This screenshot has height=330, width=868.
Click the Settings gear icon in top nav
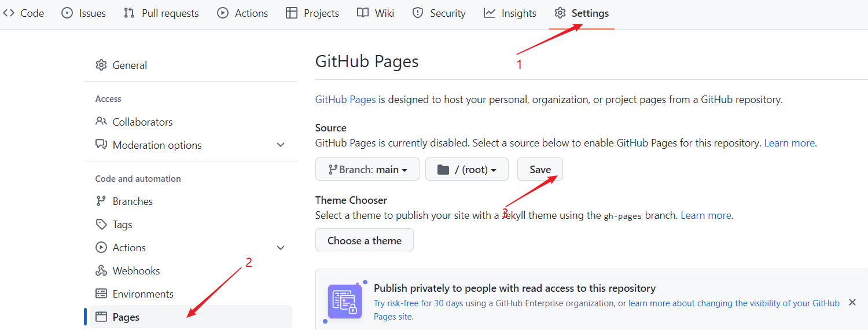click(x=560, y=13)
